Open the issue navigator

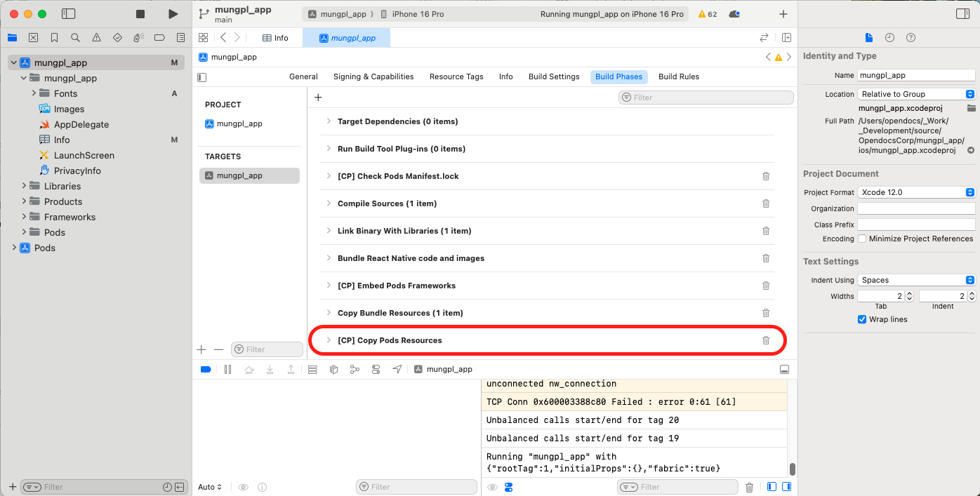(96, 38)
